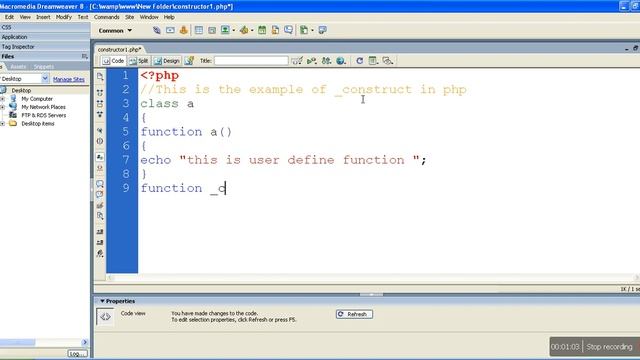Select Parent Tag in the coding toolbar
This screenshot has height=360, width=640.
[100, 130]
